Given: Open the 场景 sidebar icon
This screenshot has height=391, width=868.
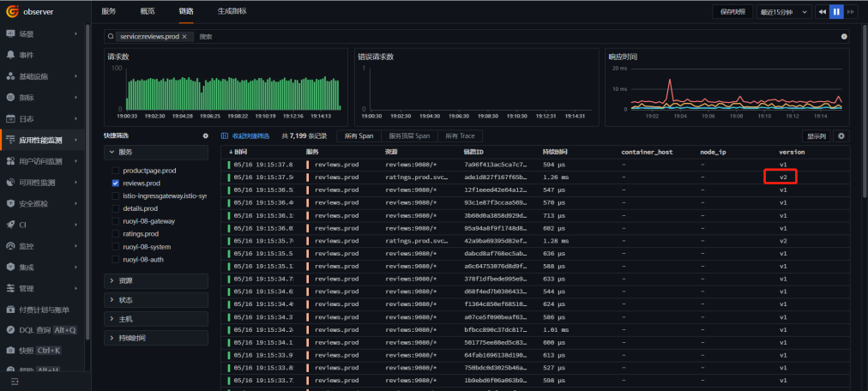Looking at the screenshot, I should [10, 33].
